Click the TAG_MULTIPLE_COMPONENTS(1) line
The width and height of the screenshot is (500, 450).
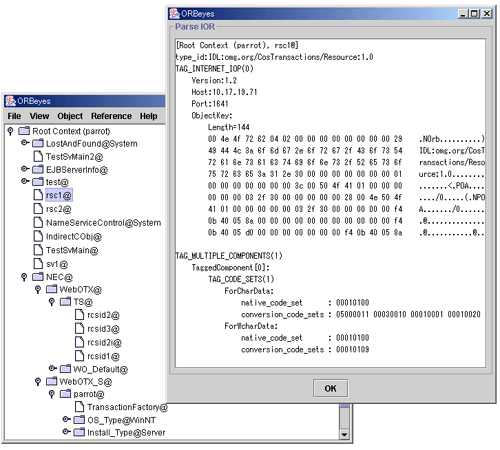pyautogui.click(x=229, y=256)
